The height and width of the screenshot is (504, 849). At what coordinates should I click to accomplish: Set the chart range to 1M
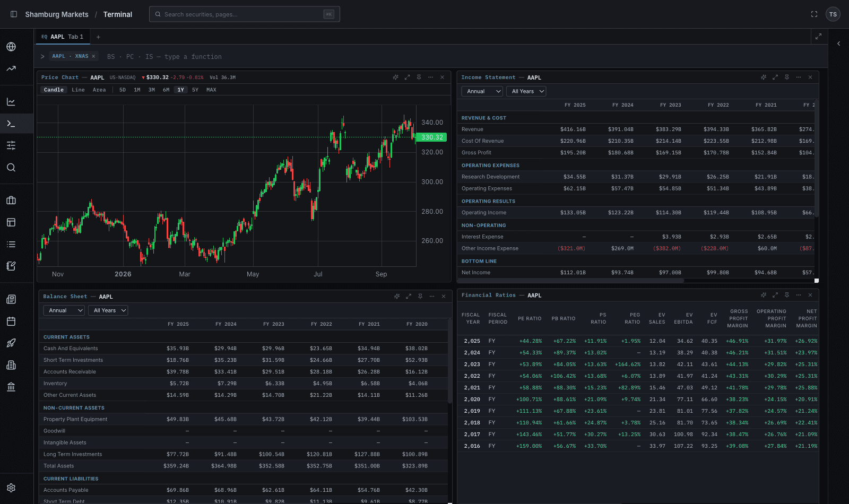tap(137, 90)
